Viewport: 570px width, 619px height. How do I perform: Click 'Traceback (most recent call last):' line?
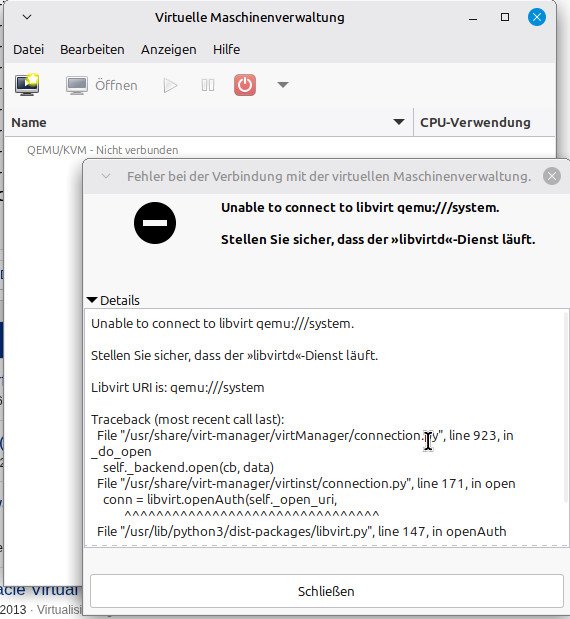pyautogui.click(x=188, y=419)
